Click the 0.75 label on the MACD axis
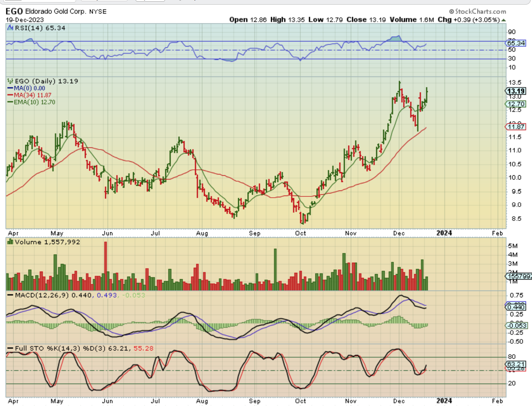 [x=516, y=296]
